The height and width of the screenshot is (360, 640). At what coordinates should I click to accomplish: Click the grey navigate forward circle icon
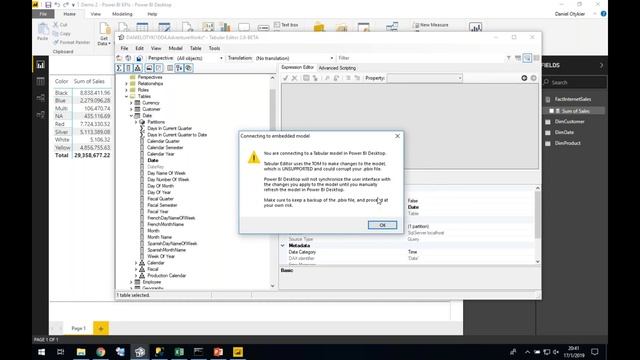click(533, 78)
